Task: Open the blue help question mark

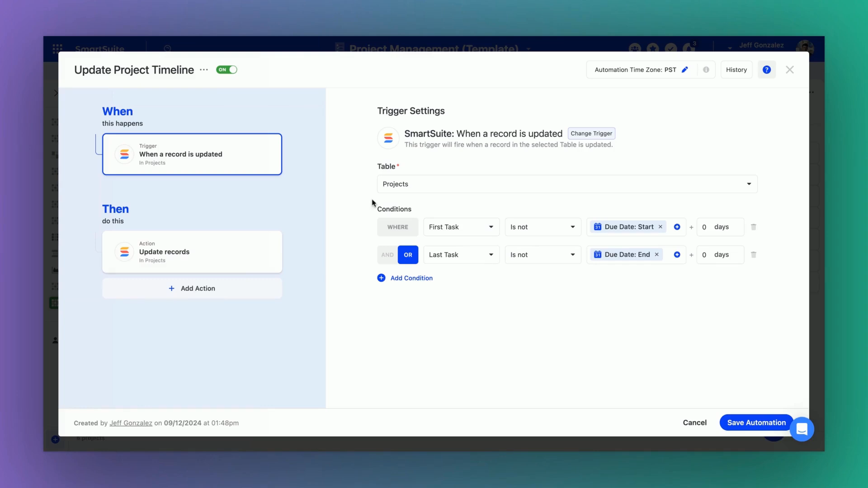Action: [767, 70]
